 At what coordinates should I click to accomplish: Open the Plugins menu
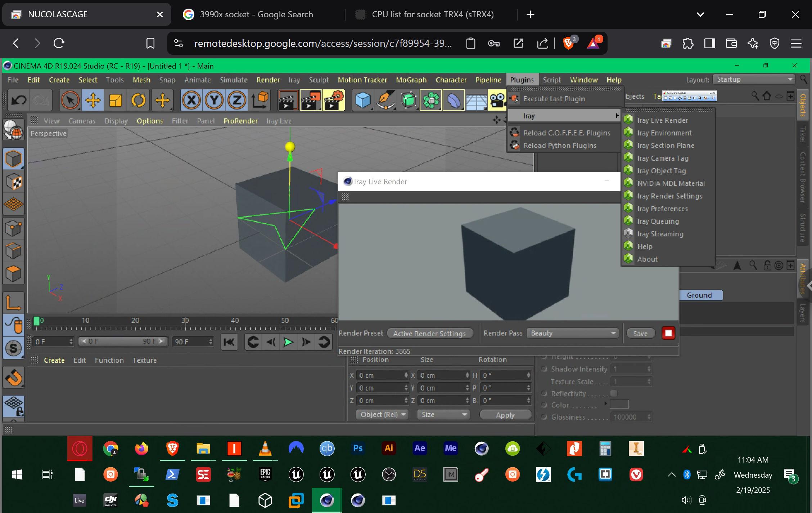coord(522,80)
